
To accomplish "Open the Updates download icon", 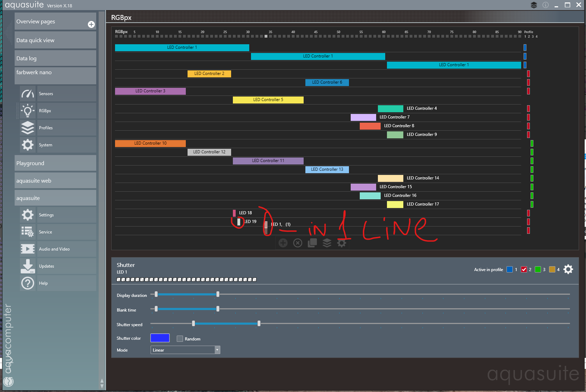I will [x=28, y=266].
